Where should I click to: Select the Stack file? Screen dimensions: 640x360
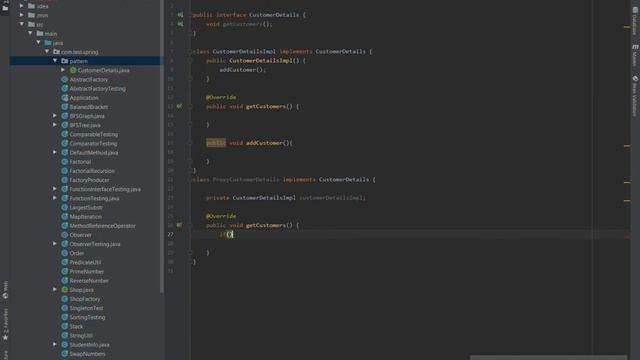[76, 326]
